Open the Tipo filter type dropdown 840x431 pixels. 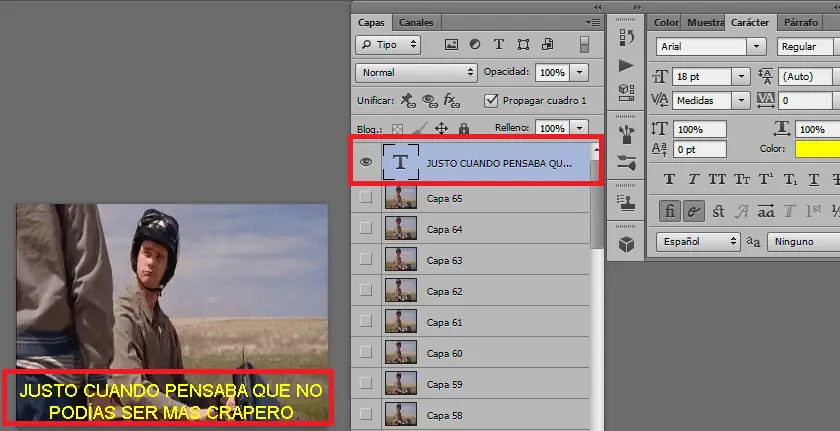[388, 45]
